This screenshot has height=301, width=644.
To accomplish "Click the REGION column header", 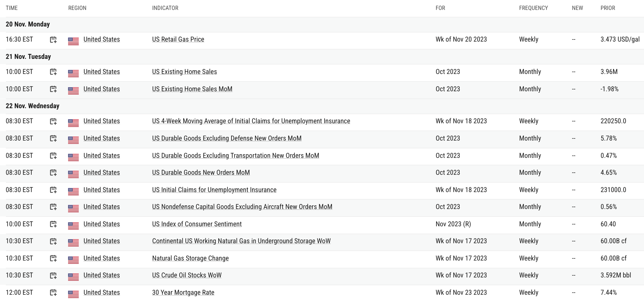I will click(77, 8).
